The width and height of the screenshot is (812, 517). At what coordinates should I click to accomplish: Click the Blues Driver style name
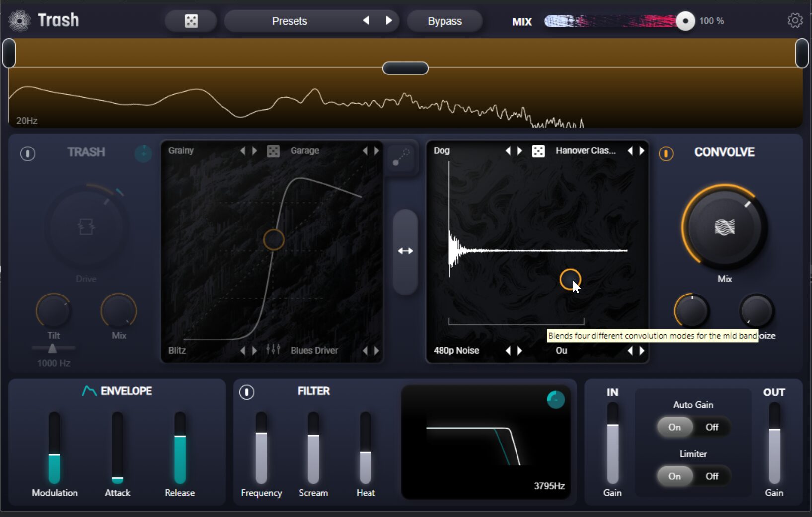314,350
